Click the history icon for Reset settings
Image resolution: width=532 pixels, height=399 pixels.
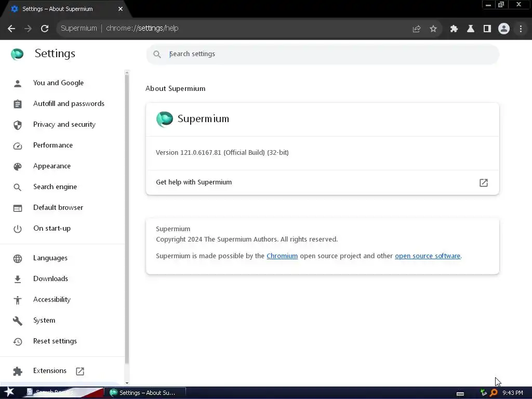pos(17,342)
